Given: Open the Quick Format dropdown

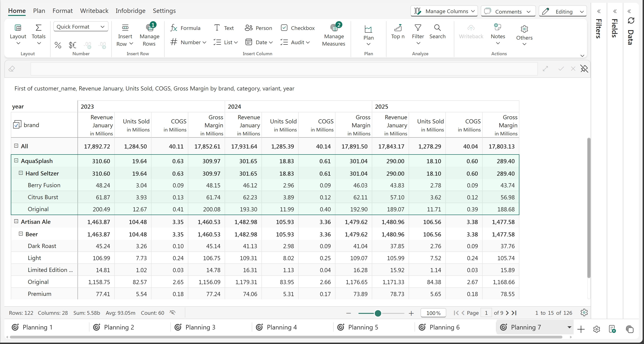Looking at the screenshot, I should pos(80,26).
